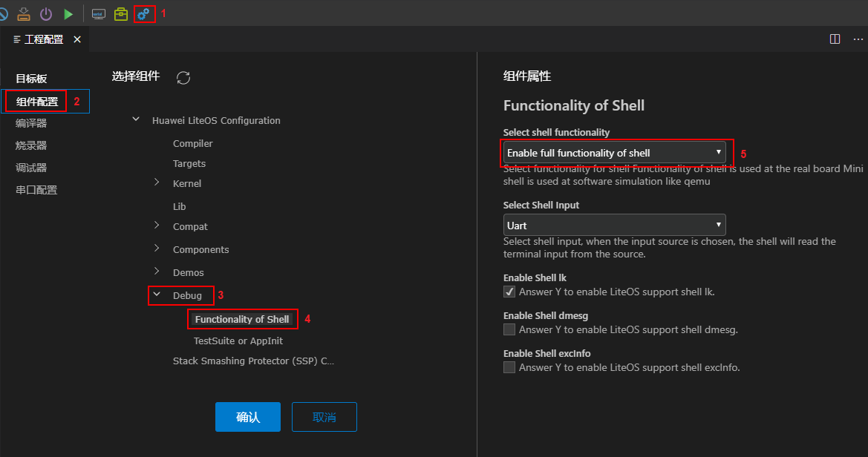
Task: Open Select shell functionality dropdown
Action: pyautogui.click(x=615, y=153)
